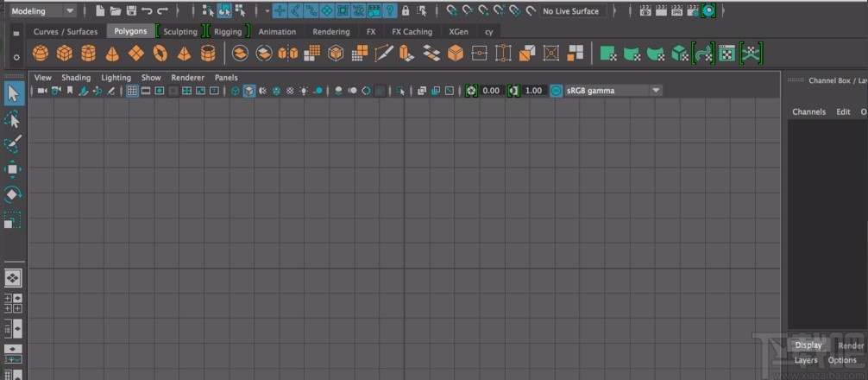Switch to FX Caching shelf tab
The height and width of the screenshot is (380, 868).
coord(412,32)
